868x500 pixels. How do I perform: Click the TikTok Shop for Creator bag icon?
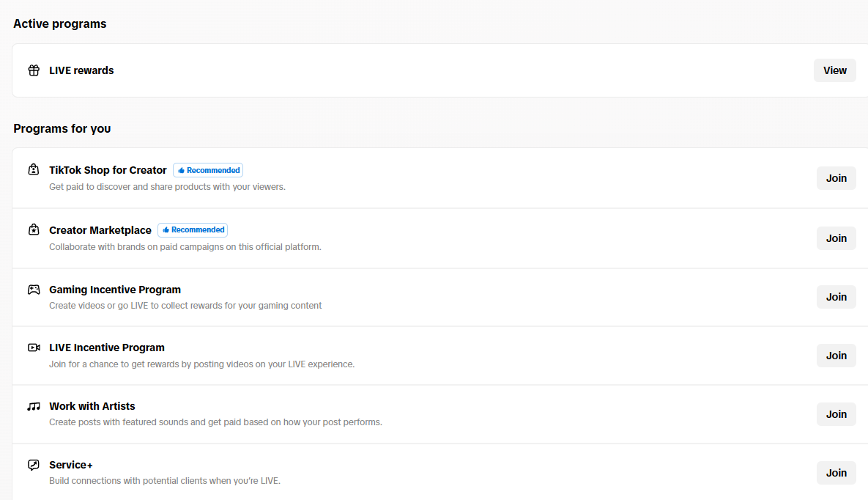(34, 169)
